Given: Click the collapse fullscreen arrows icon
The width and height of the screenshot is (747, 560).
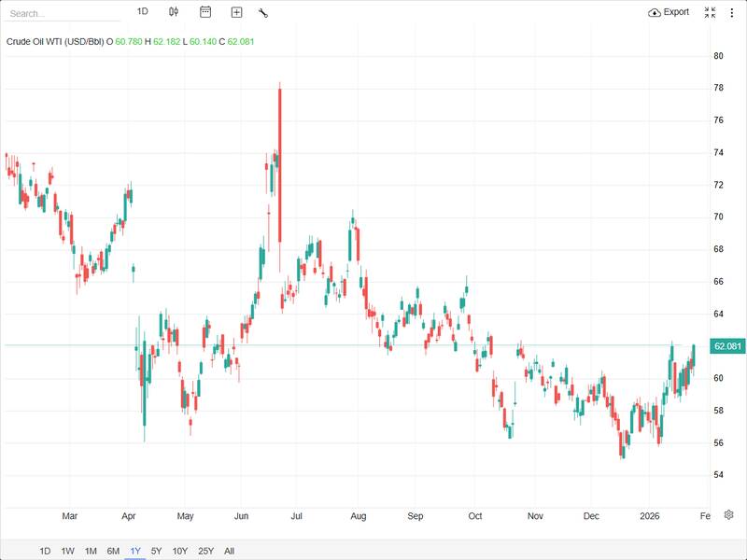Looking at the screenshot, I should click(x=710, y=12).
